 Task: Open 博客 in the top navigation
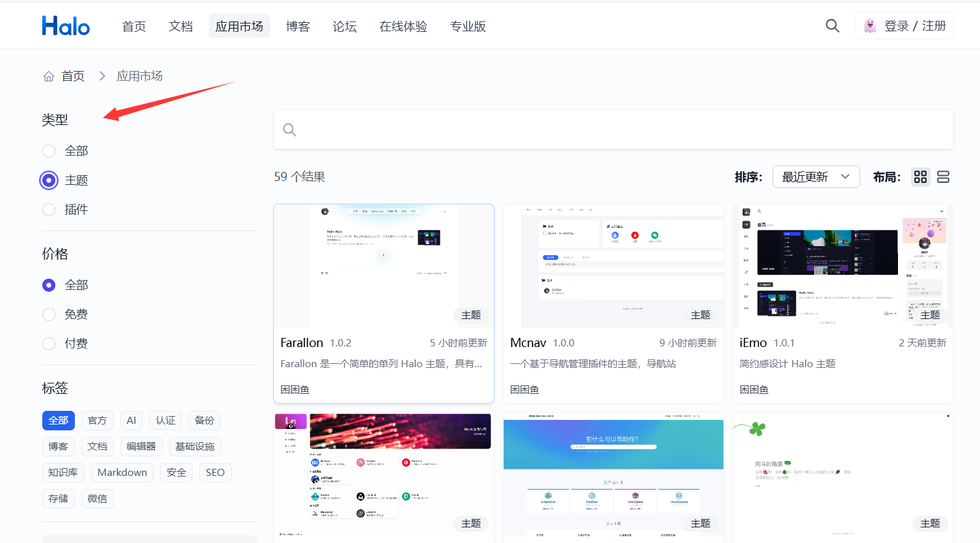pyautogui.click(x=298, y=26)
